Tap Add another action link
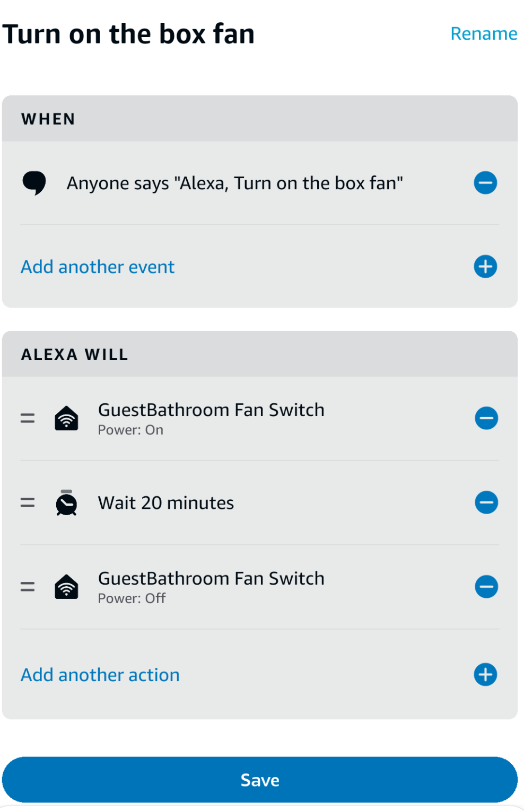The width and height of the screenshot is (524, 812). 100,675
